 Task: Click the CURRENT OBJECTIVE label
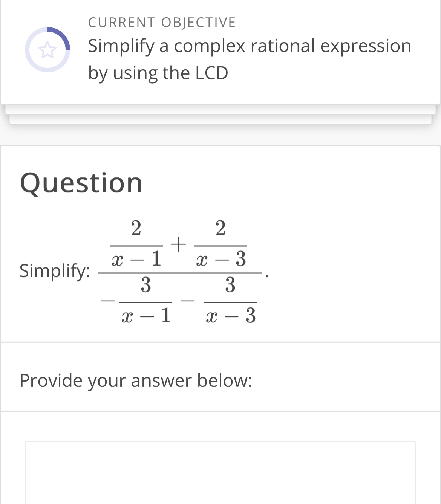pyautogui.click(x=162, y=22)
